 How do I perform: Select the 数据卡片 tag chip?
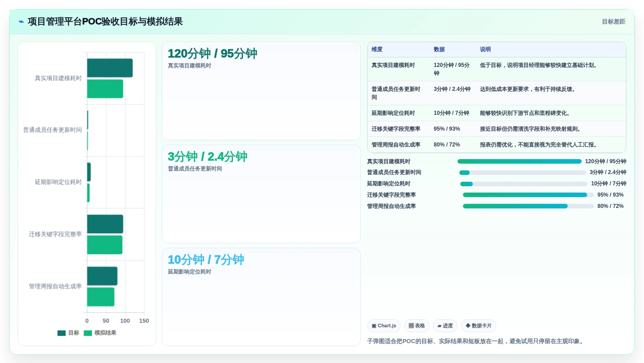pyautogui.click(x=479, y=326)
